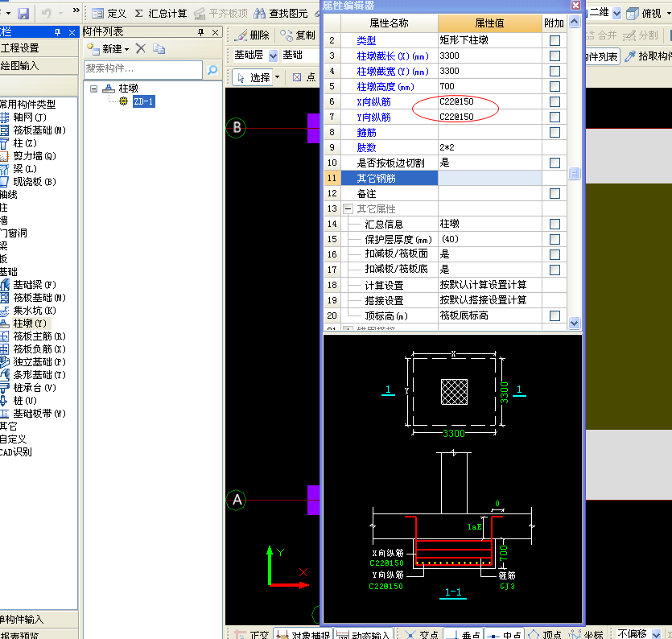Click property editor scroll down arrow

574,324
